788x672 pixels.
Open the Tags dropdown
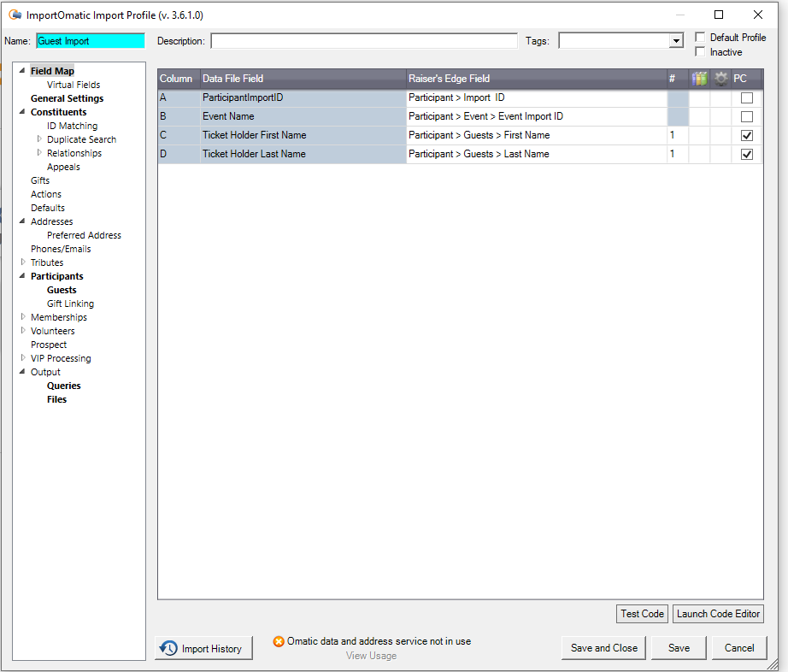point(676,39)
